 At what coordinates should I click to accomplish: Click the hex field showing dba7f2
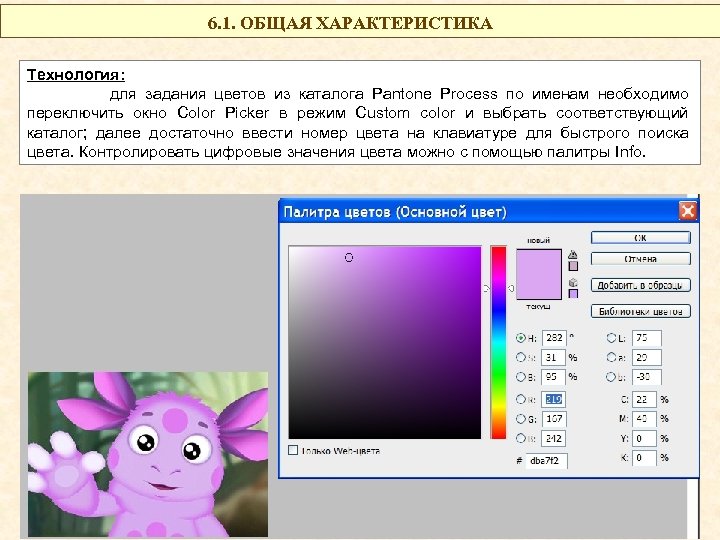(546, 461)
